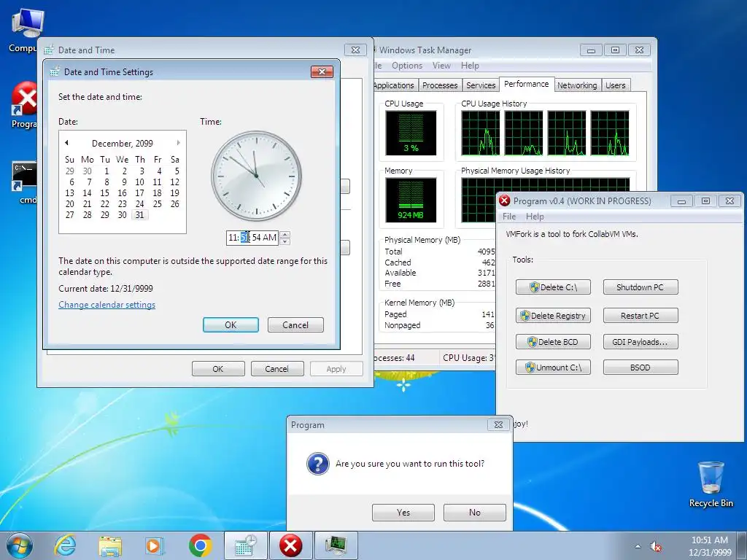Image resolution: width=747 pixels, height=560 pixels.
Task: Select December 15 in calendar
Action: coord(105,192)
